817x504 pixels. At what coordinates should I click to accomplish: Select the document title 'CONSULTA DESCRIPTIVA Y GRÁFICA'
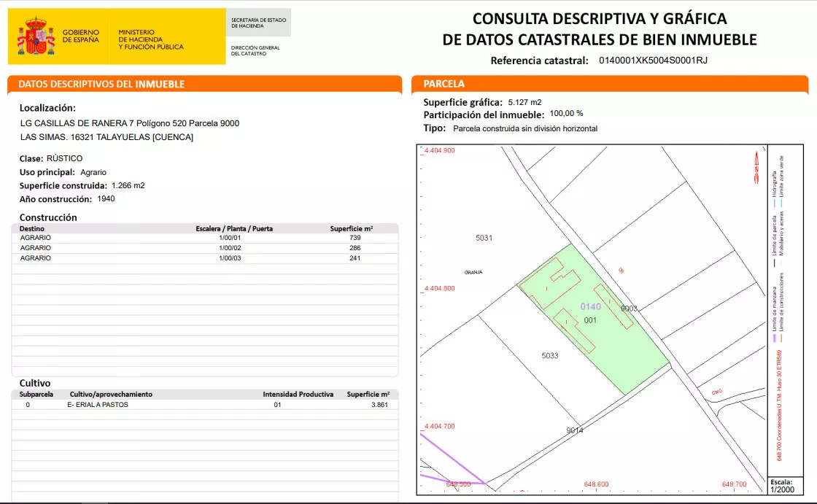pos(599,19)
